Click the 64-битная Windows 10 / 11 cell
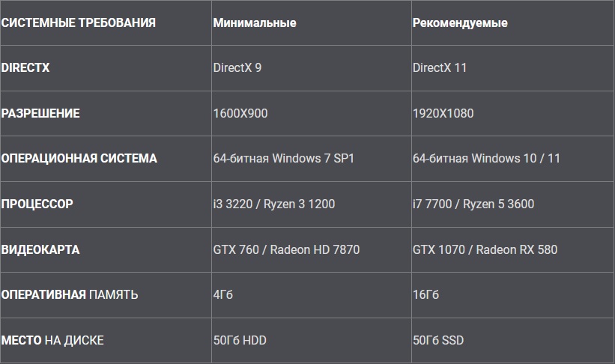This screenshot has width=615, height=364. coord(486,159)
